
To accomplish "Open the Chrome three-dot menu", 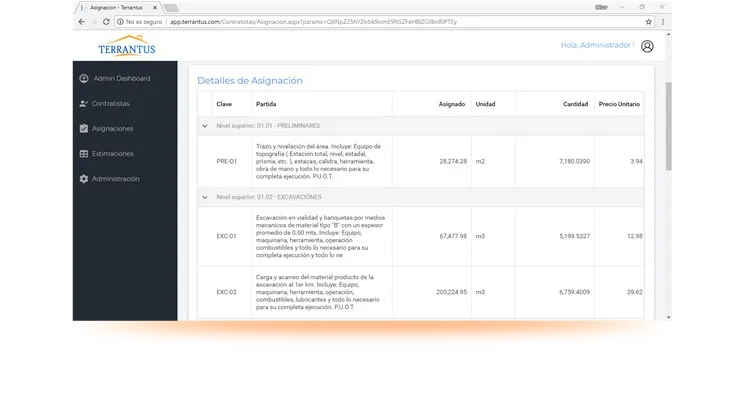I will coord(663,22).
